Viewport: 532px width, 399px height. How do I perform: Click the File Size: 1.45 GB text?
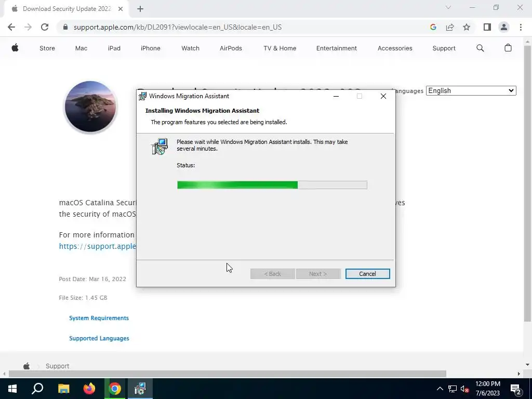[x=83, y=298]
